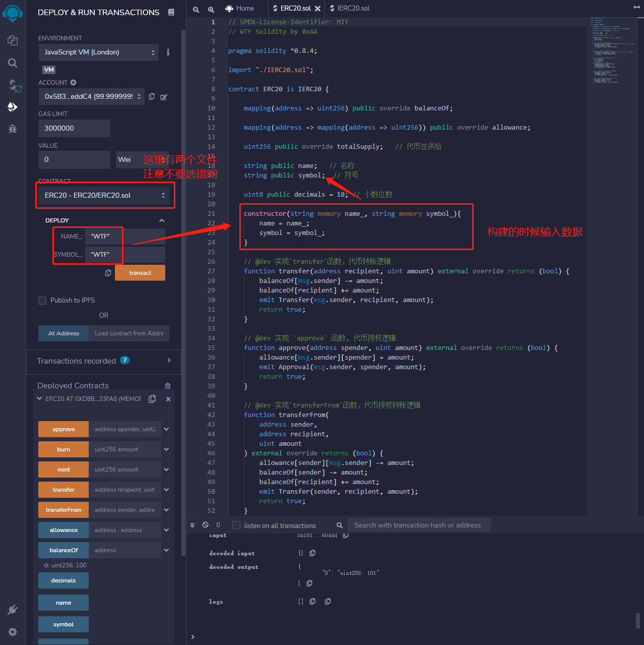Screen dimensions: 644x645
Task: Copy the selected account address
Action: point(152,96)
